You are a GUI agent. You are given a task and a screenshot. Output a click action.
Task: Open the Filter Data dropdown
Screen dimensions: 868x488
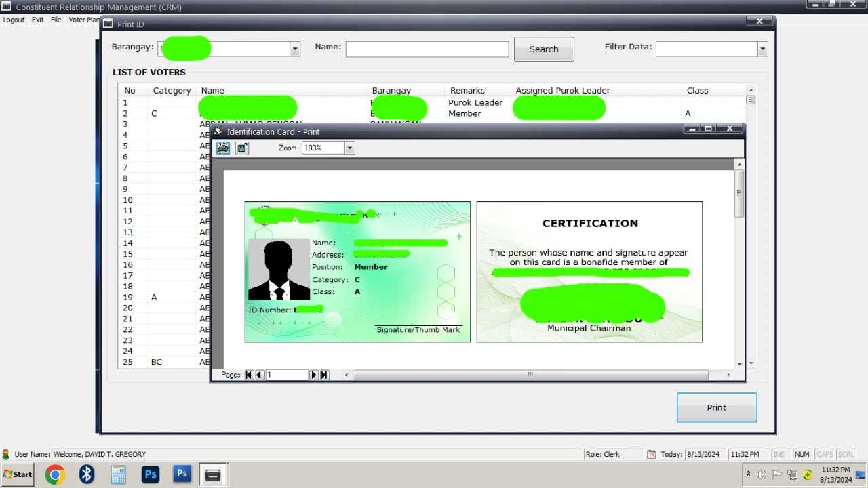[762, 49]
